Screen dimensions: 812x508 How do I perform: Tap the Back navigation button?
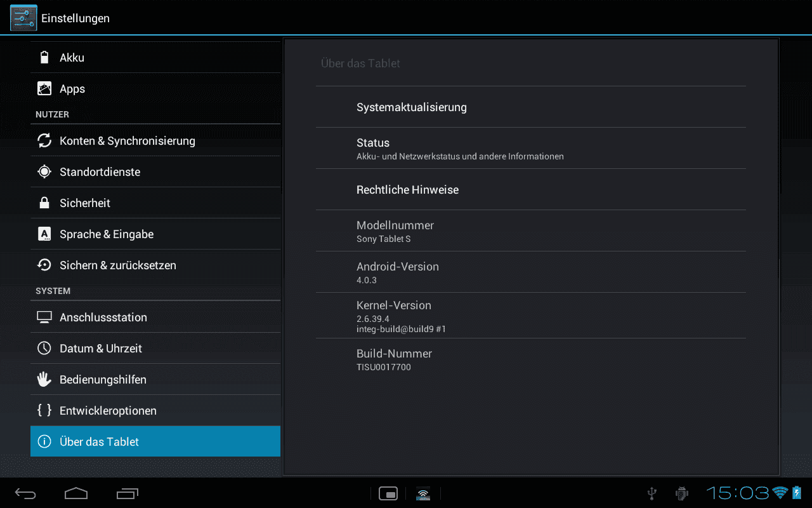(x=26, y=493)
